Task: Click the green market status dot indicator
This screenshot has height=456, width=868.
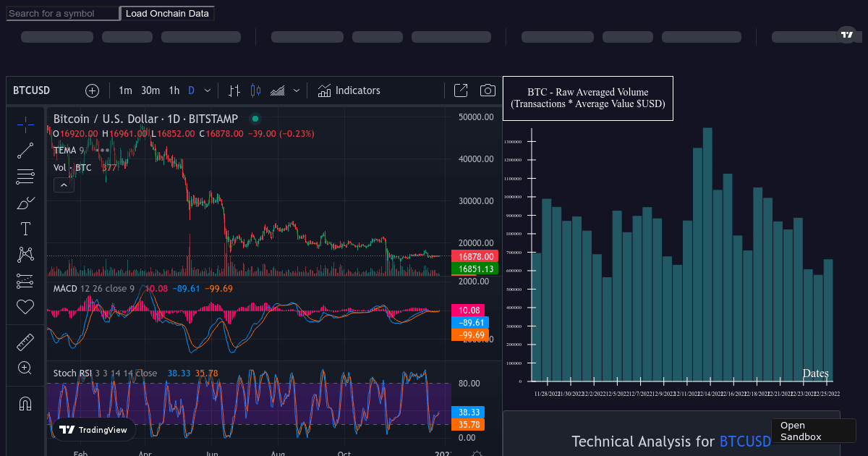Action: [255, 118]
